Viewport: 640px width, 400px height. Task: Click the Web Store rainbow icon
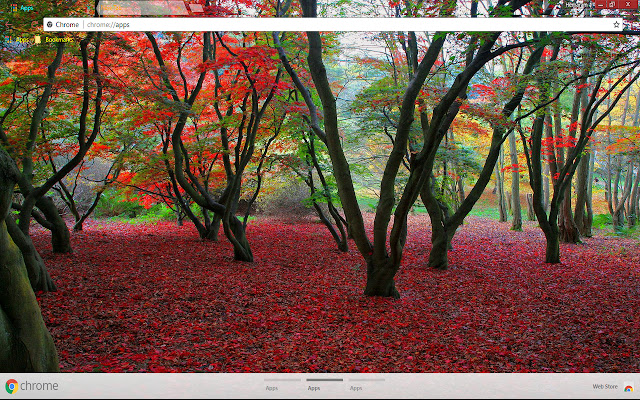coord(629,387)
